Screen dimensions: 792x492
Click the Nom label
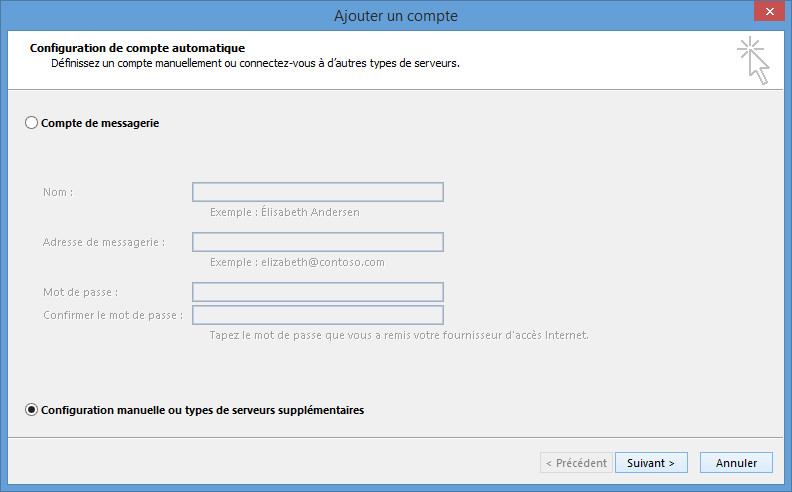[58, 192]
